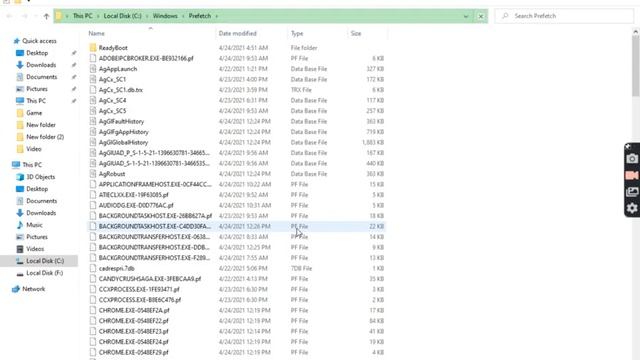Click ADOBEIPCBROKER.EXE file icon
The width and height of the screenshot is (640, 360).
coord(93,58)
